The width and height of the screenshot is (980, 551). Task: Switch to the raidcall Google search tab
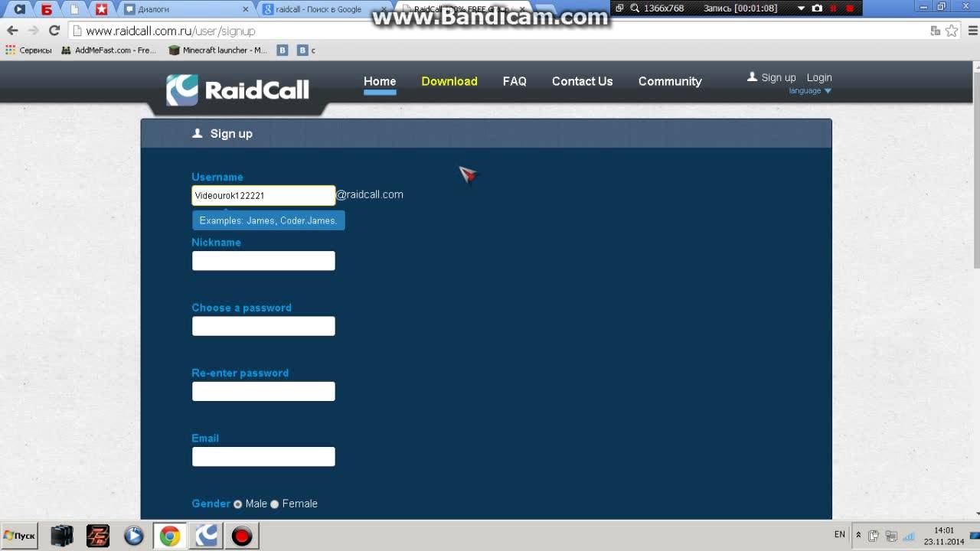pos(322,9)
